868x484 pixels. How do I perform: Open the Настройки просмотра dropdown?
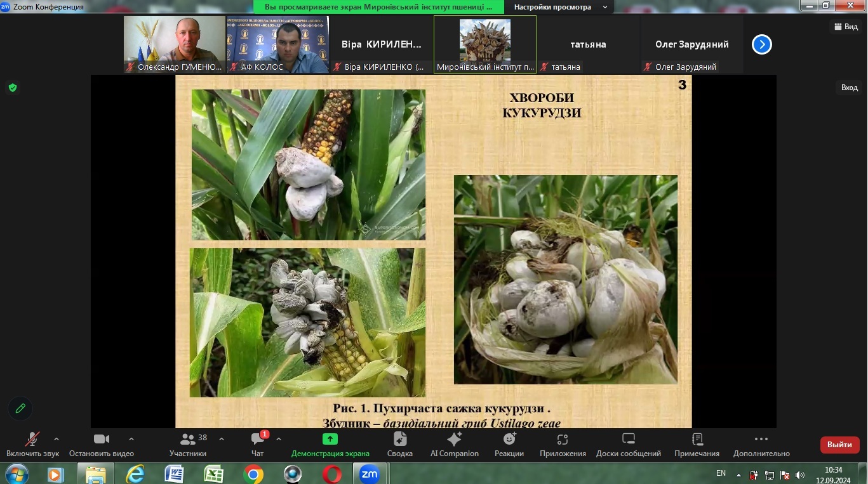tap(560, 7)
